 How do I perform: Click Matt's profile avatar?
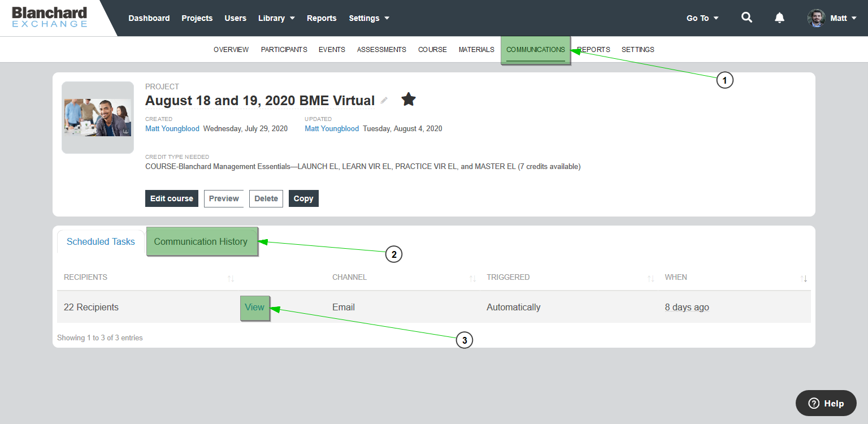coord(816,18)
